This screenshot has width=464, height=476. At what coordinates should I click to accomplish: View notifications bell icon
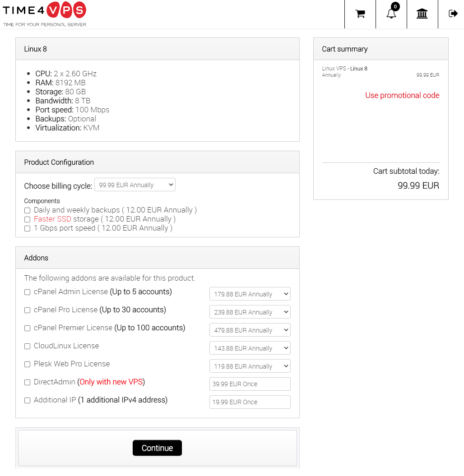coord(391,14)
